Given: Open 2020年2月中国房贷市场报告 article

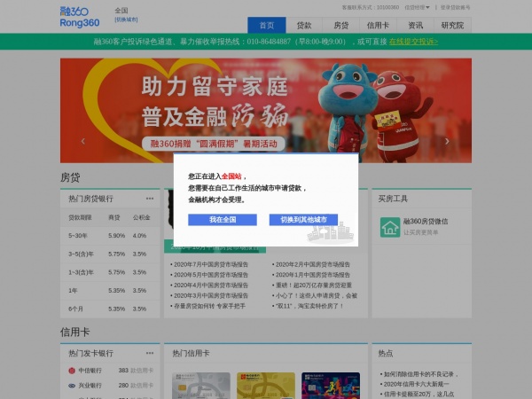Looking at the screenshot, I should 312,264.
